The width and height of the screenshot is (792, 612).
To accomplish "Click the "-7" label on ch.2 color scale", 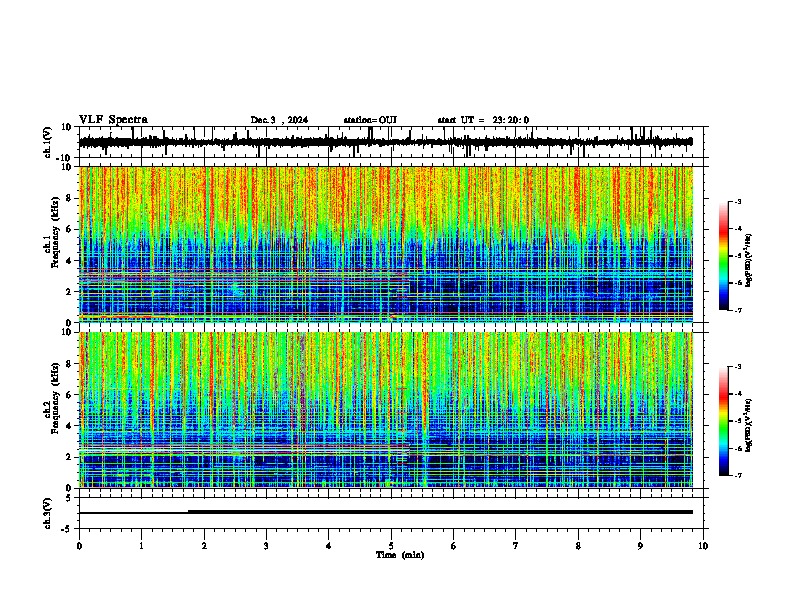I will (737, 476).
